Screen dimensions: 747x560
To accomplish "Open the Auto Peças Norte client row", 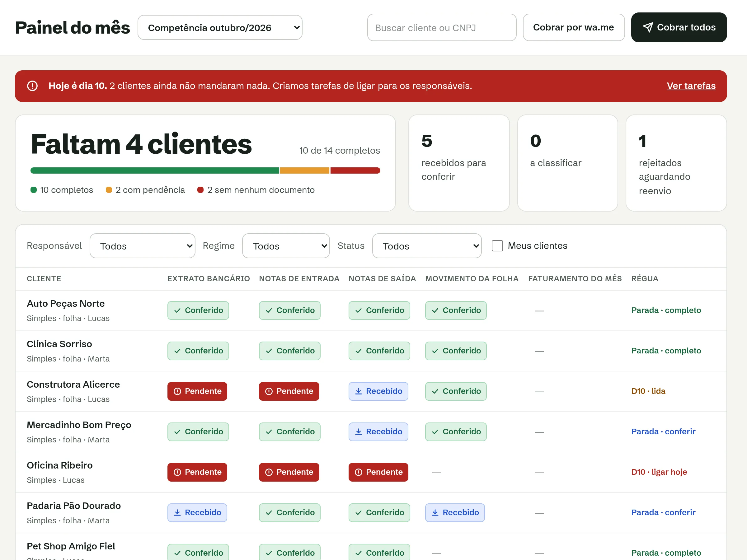I will (x=371, y=310).
